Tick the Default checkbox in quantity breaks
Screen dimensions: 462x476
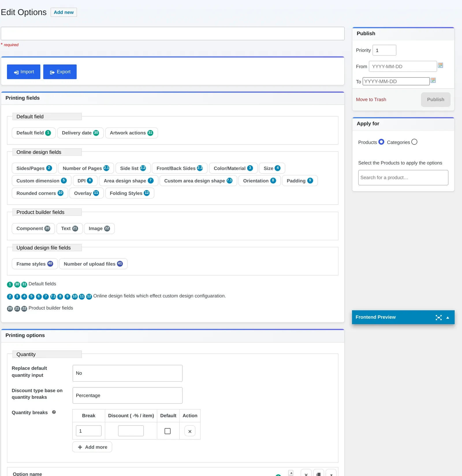pyautogui.click(x=167, y=431)
